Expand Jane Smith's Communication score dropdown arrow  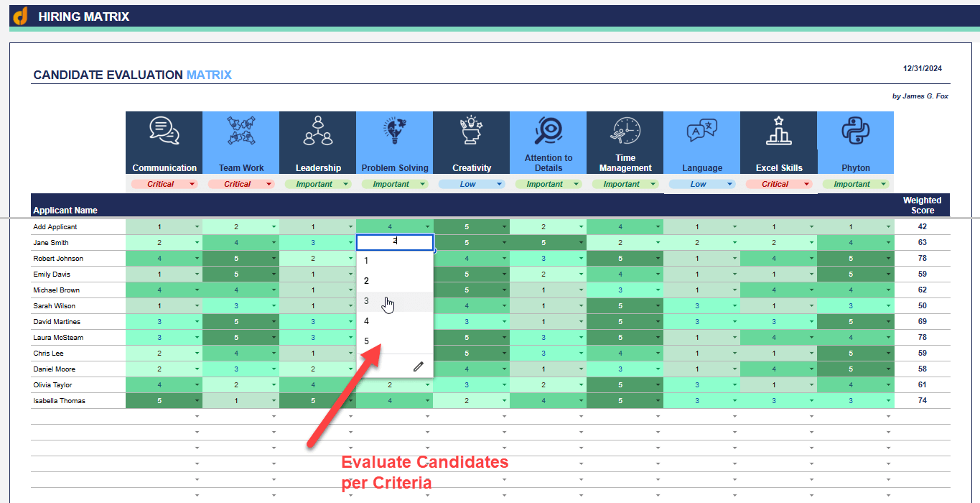pos(197,243)
